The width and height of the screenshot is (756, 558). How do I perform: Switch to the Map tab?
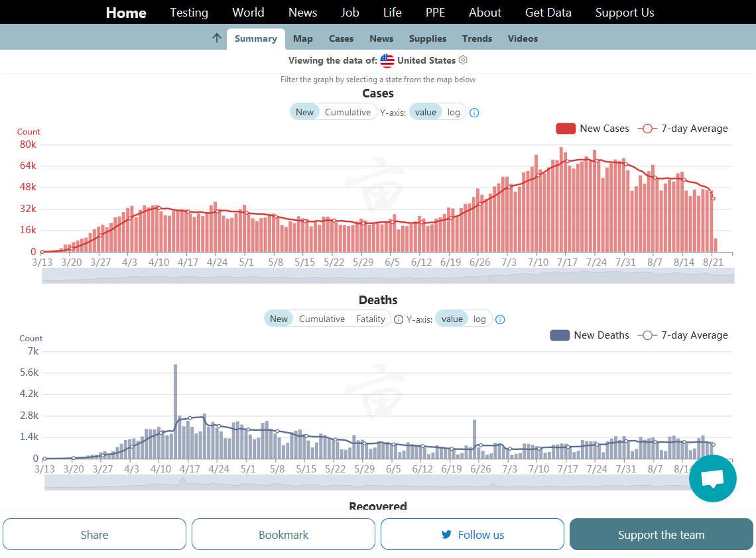[x=303, y=38]
